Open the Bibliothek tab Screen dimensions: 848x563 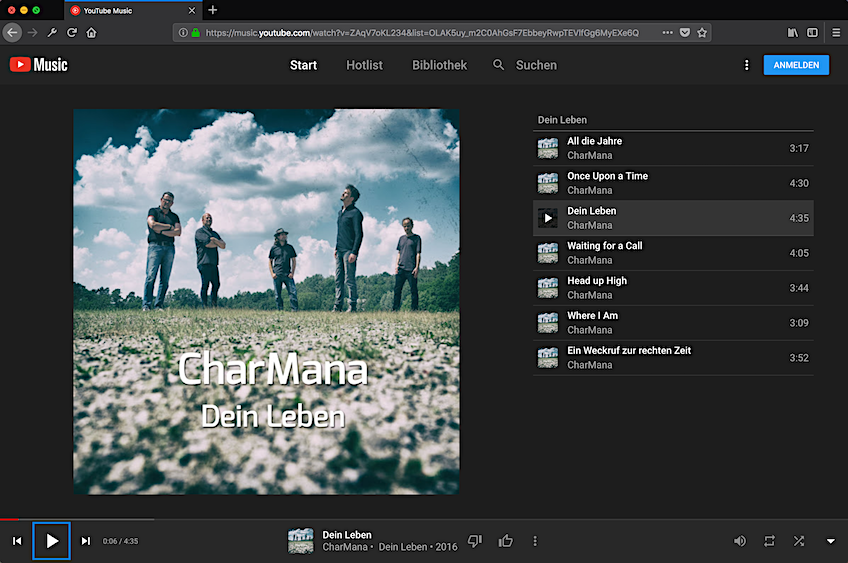[x=439, y=65]
